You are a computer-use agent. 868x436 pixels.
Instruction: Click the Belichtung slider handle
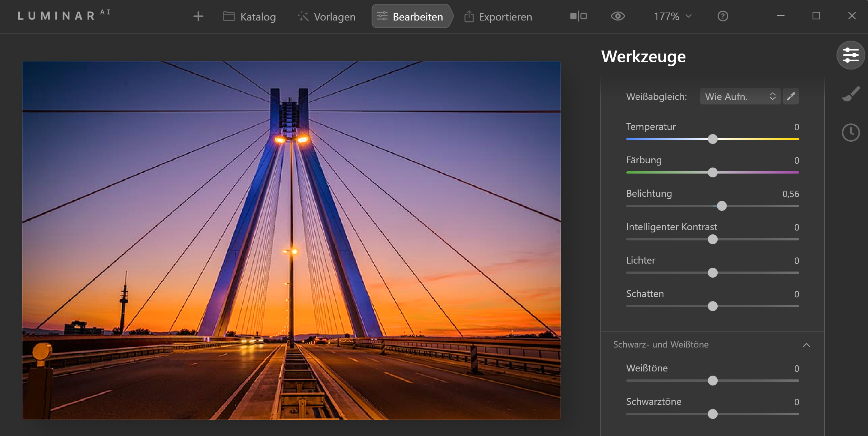coord(722,206)
